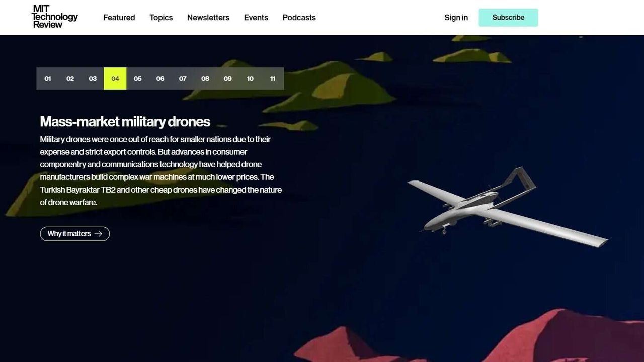Select Events in the top navigation
This screenshot has height=362, width=644.
(256, 18)
